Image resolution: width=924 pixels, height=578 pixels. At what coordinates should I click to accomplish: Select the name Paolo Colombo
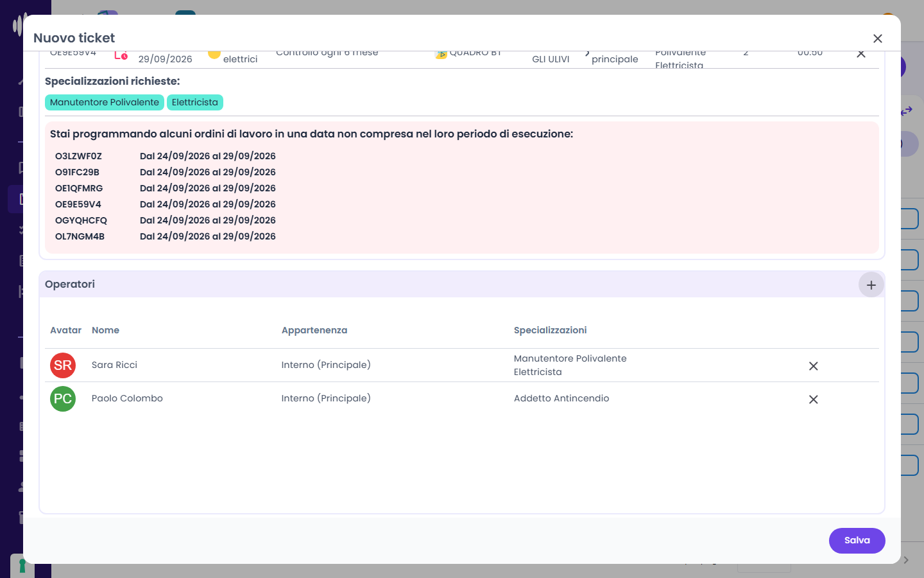[x=127, y=398]
